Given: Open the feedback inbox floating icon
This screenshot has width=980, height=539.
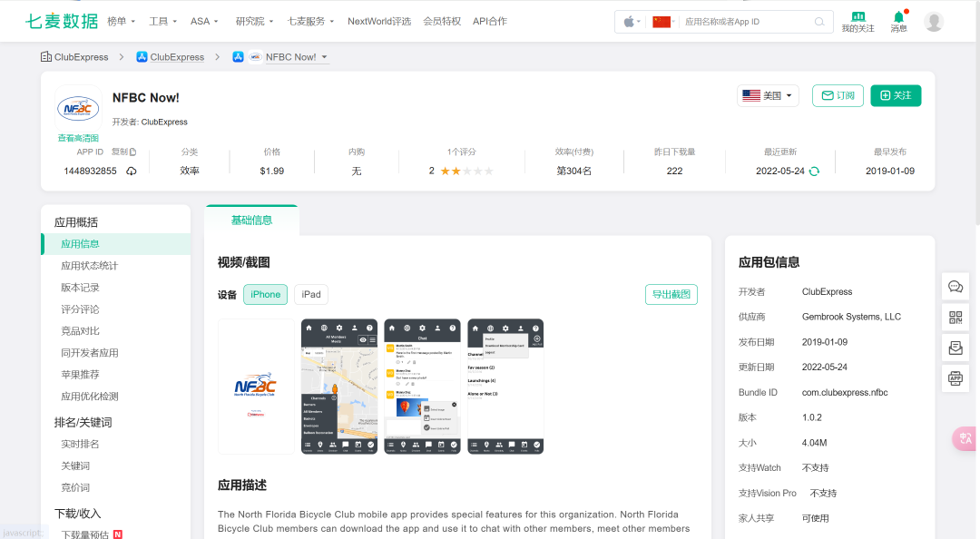Looking at the screenshot, I should tap(955, 348).
